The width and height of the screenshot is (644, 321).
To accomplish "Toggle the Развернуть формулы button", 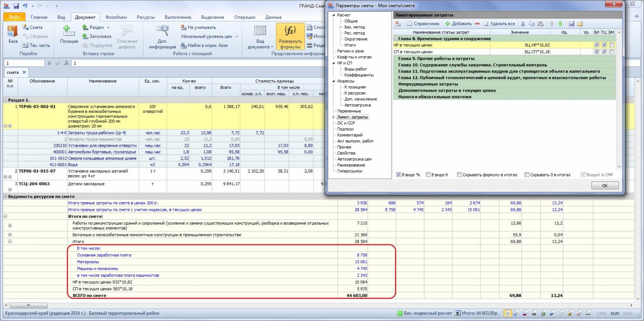I will (290, 36).
